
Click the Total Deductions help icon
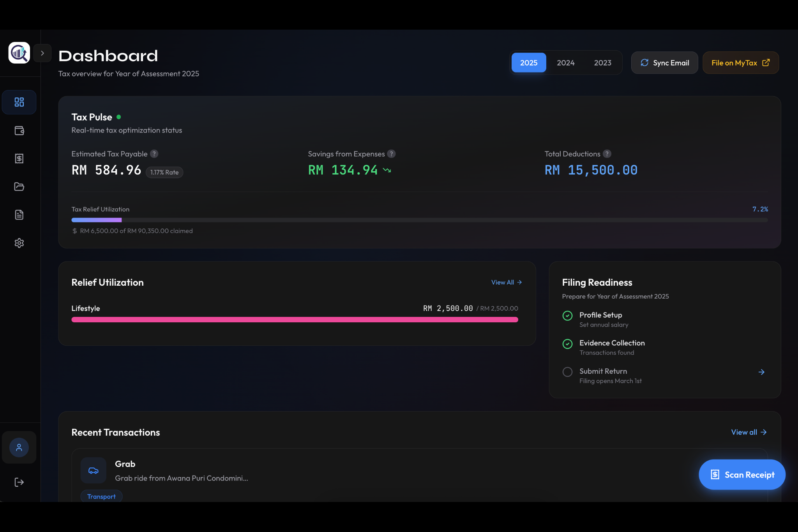(607, 154)
